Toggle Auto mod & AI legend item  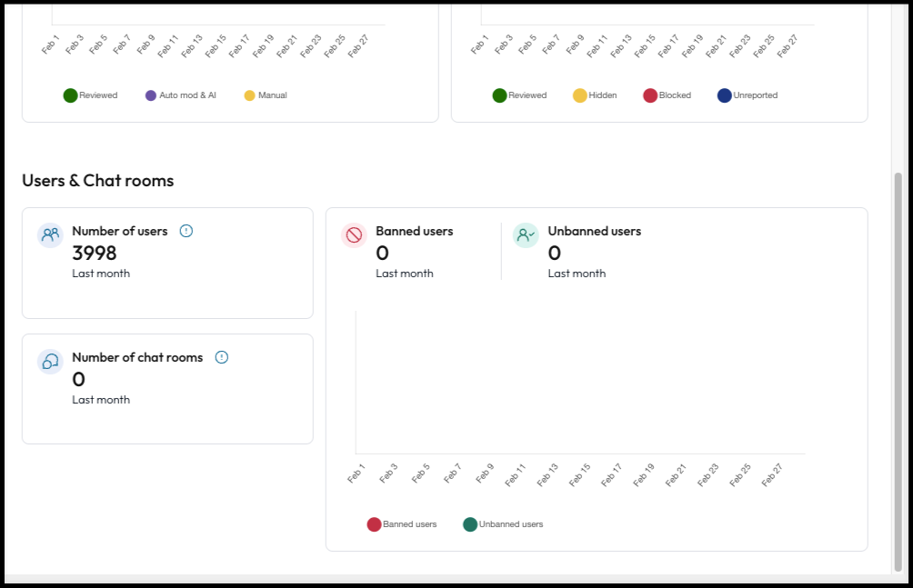180,95
